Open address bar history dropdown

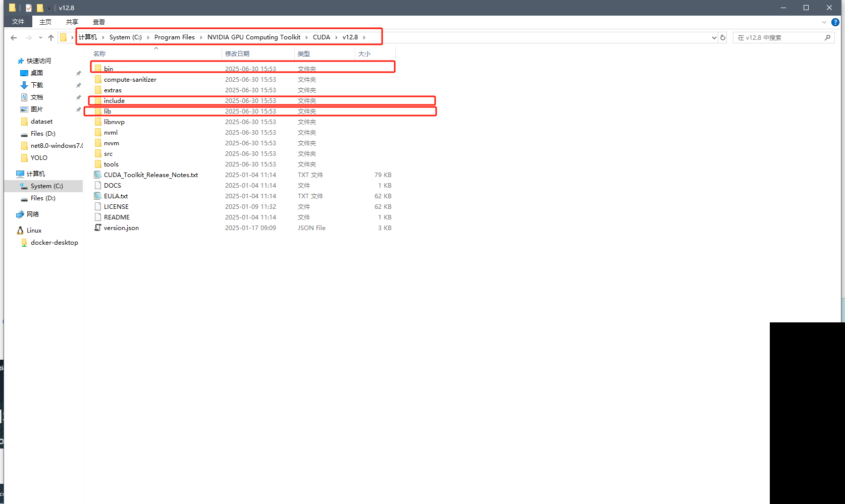(714, 37)
